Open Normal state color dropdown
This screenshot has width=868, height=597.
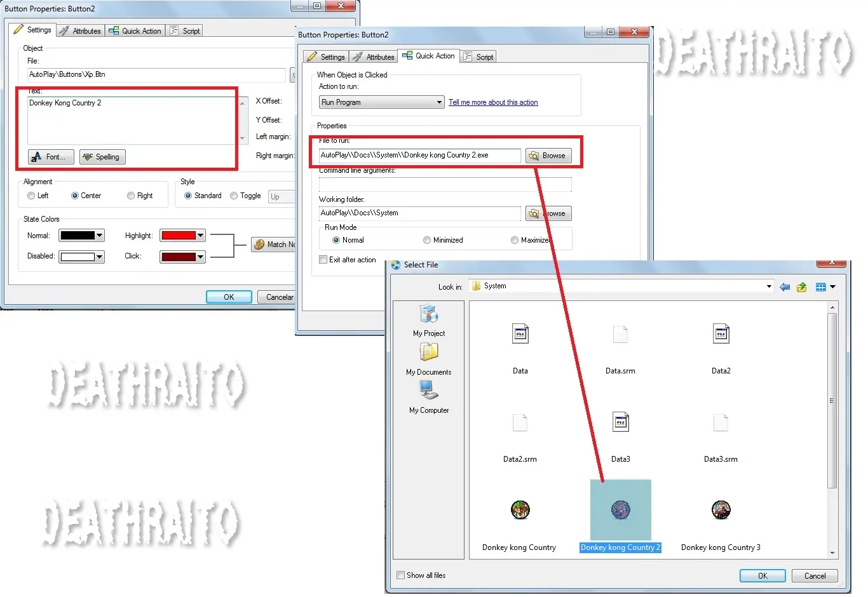pyautogui.click(x=100, y=236)
